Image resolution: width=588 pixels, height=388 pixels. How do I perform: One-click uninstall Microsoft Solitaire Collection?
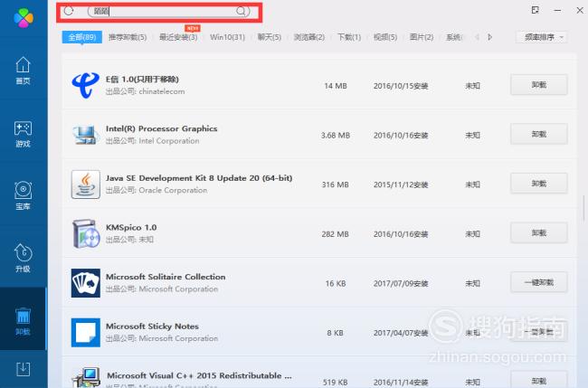539,282
